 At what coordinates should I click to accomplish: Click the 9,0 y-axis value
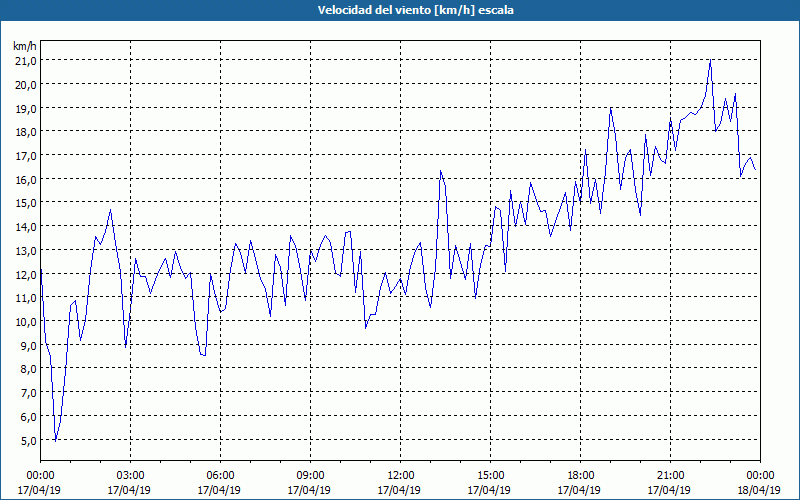tap(29, 345)
